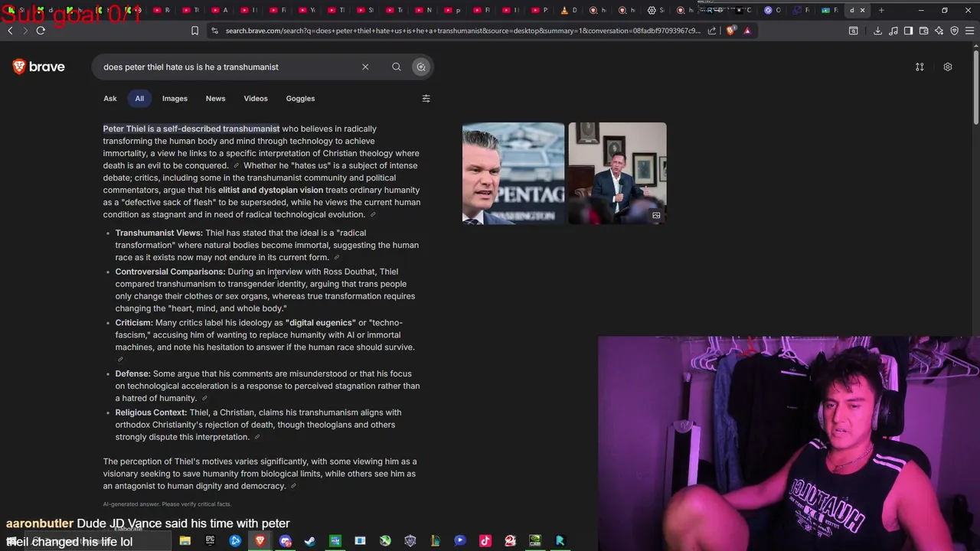Click bold phrase 'elitist and dystopian vision'
Viewport: 980px width, 551px height.
coord(270,190)
